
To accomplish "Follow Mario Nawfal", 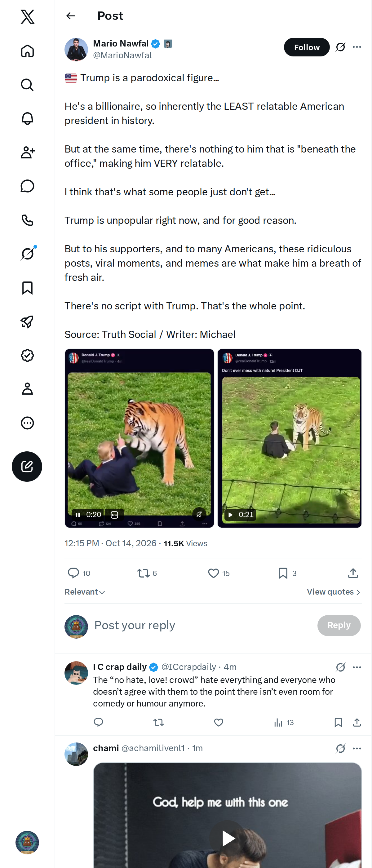I will 307,47.
